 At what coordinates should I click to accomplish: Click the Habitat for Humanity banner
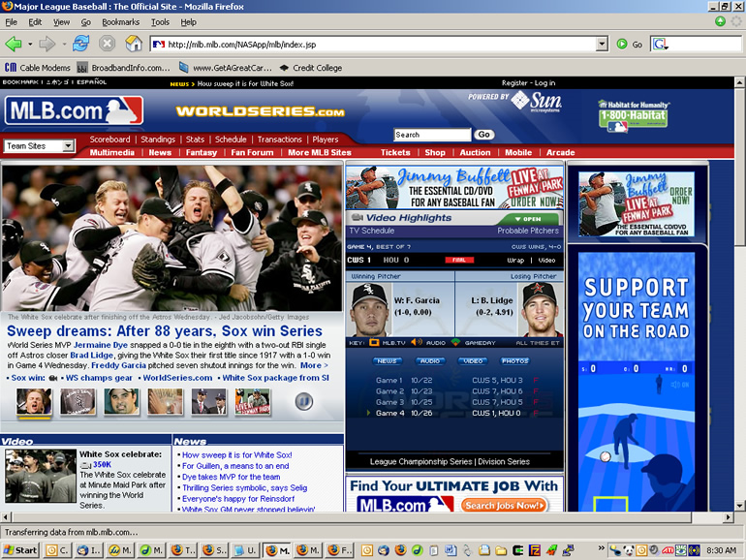[x=634, y=115]
